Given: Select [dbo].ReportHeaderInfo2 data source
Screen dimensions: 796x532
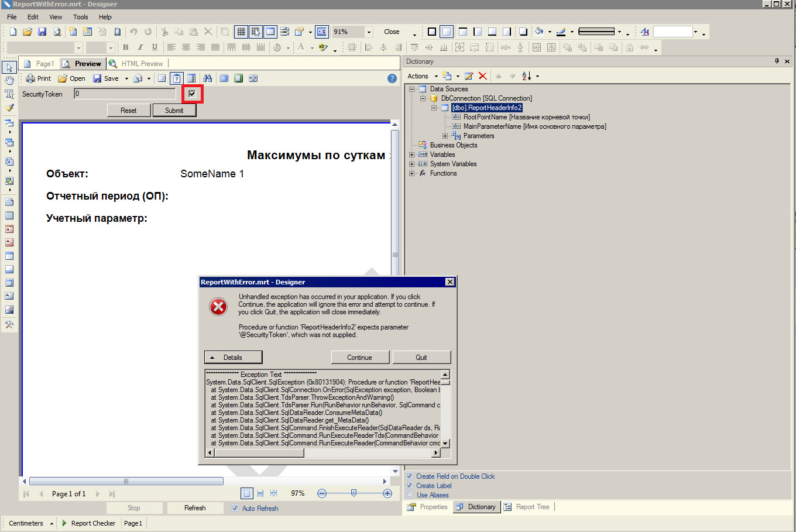Looking at the screenshot, I should (x=486, y=108).
